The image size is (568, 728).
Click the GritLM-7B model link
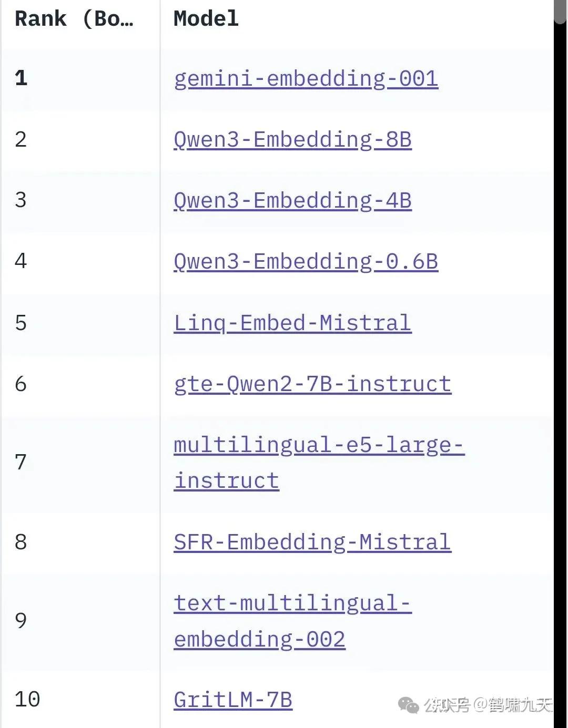tap(233, 700)
